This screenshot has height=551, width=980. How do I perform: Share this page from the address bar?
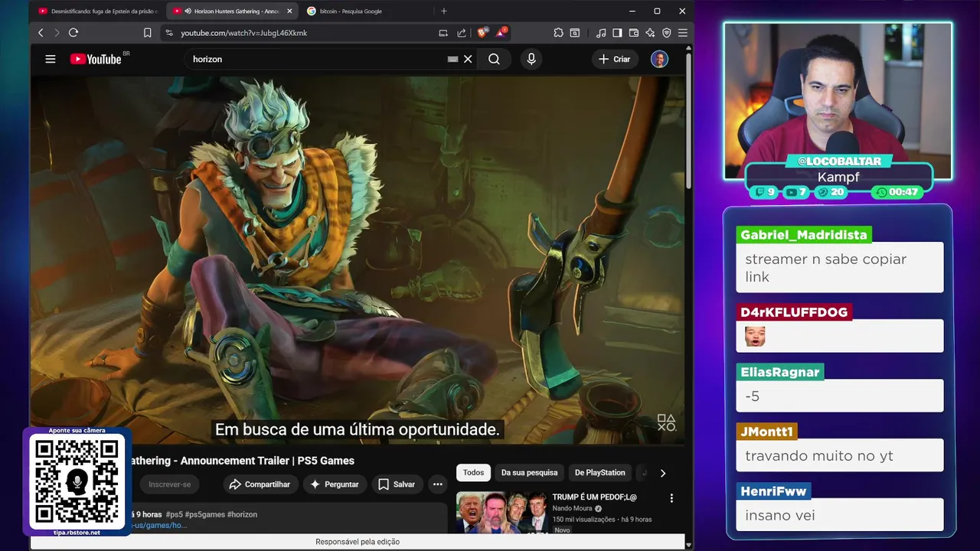click(x=462, y=33)
